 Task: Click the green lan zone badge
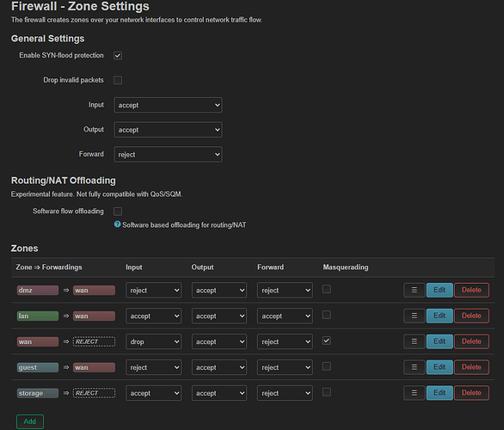tap(38, 316)
